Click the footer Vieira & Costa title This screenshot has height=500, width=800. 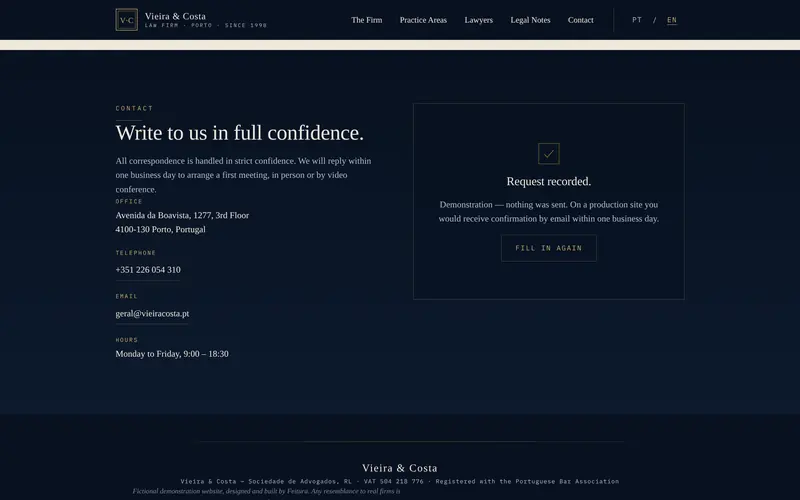(399, 468)
